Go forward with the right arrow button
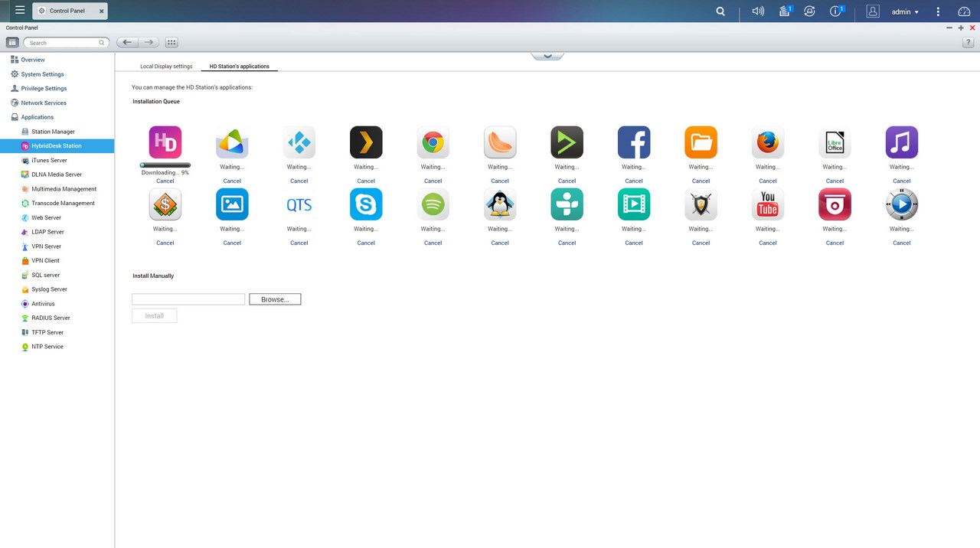980x548 pixels. [x=149, y=43]
